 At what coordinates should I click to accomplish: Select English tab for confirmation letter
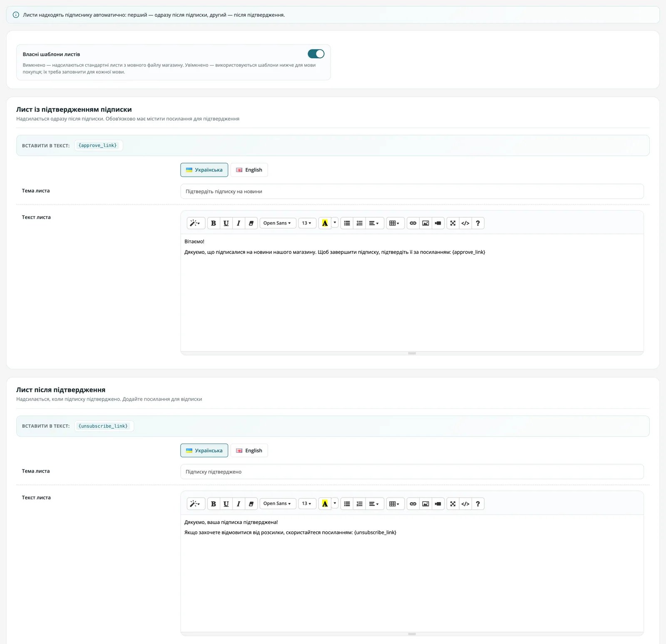[249, 170]
